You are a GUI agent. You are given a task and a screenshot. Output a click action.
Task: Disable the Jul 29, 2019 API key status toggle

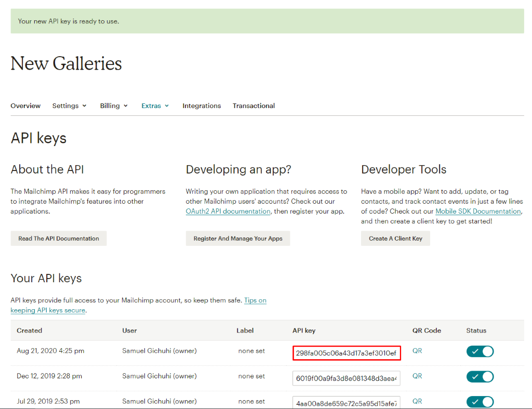click(x=480, y=401)
